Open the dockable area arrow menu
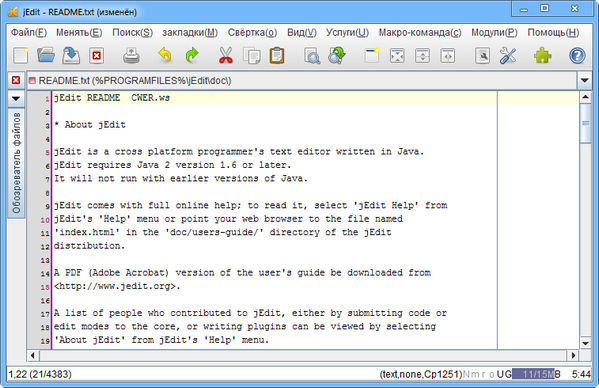Image resolution: width=599 pixels, height=388 pixels. (x=16, y=99)
